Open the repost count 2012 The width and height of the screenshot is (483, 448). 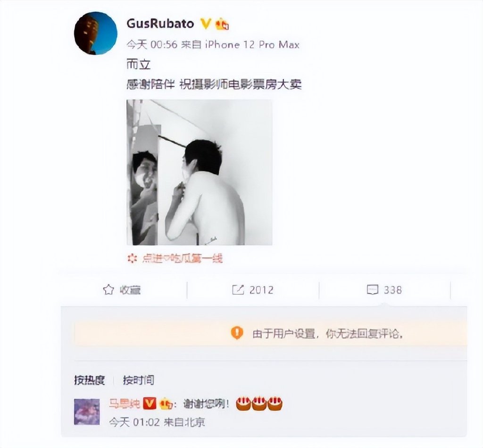261,290
